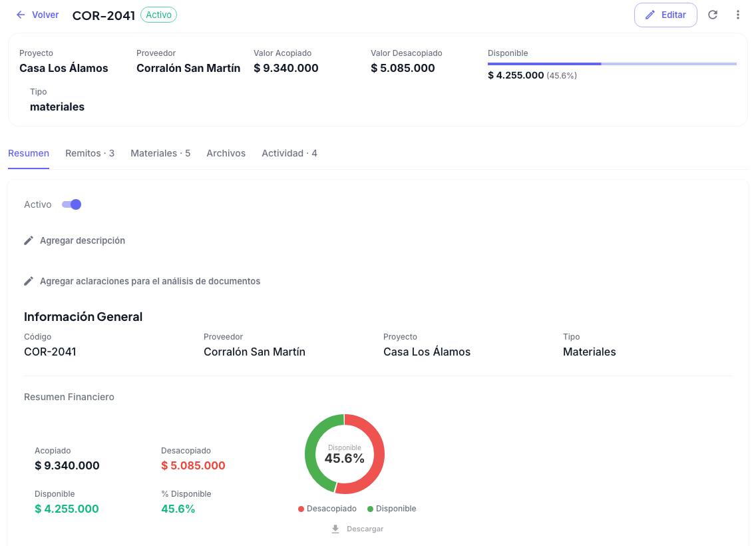Click Agregar aclaraciones para el análisis de documentos
The width and height of the screenshot is (756, 546).
coord(150,281)
